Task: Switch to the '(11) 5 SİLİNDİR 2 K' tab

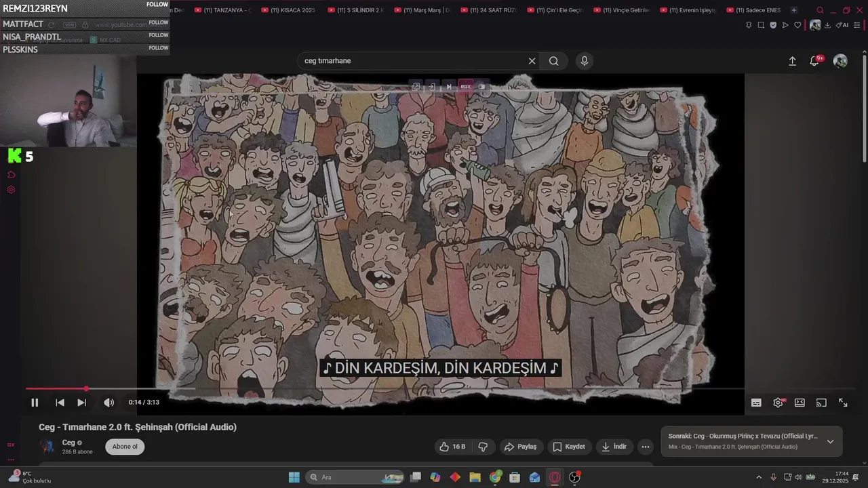Action: click(x=355, y=10)
